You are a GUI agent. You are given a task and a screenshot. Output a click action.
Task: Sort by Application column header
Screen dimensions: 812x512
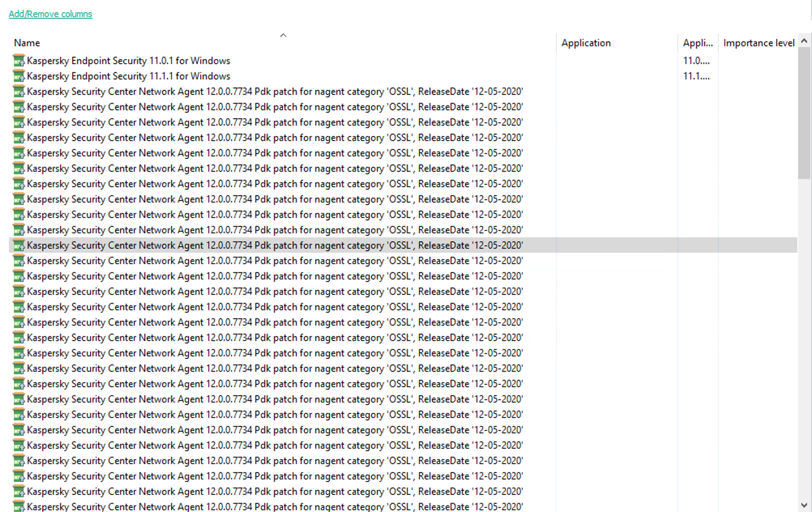pos(586,43)
